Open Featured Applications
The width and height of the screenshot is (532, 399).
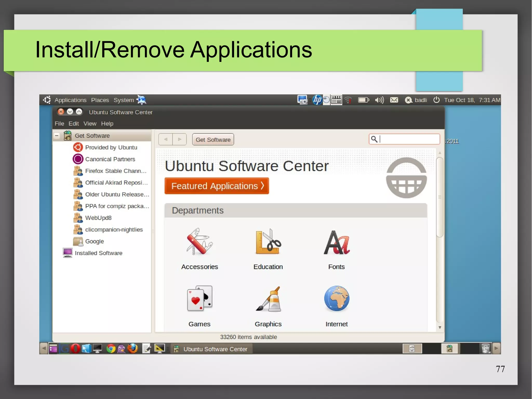(217, 186)
